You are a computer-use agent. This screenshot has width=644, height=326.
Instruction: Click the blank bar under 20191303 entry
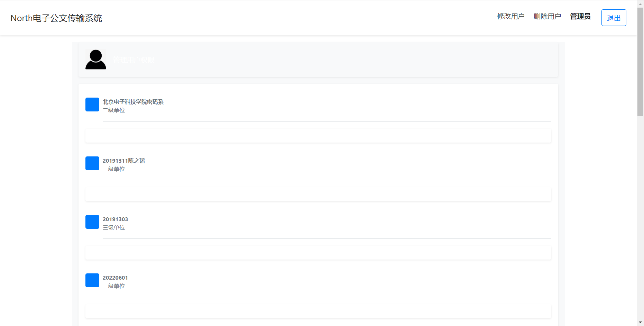(x=318, y=253)
